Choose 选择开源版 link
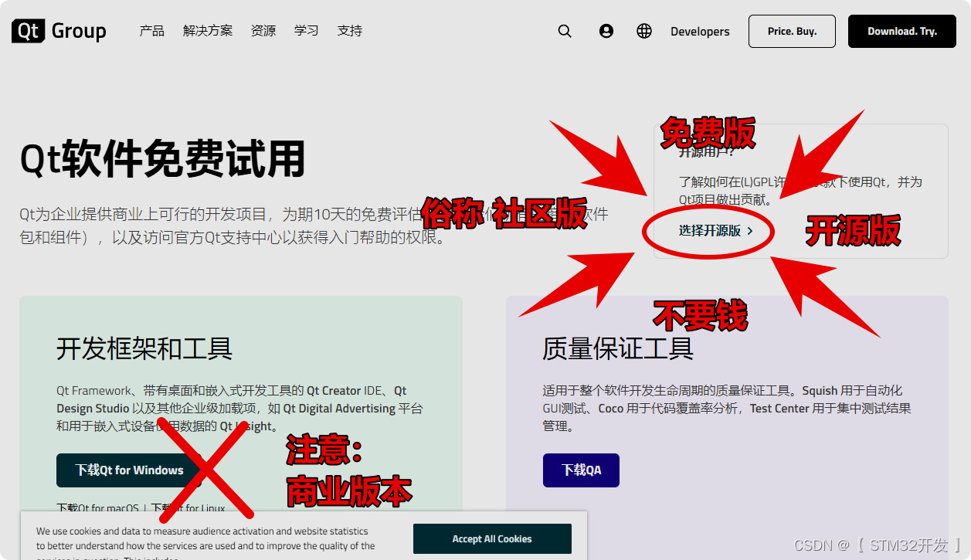 click(715, 230)
